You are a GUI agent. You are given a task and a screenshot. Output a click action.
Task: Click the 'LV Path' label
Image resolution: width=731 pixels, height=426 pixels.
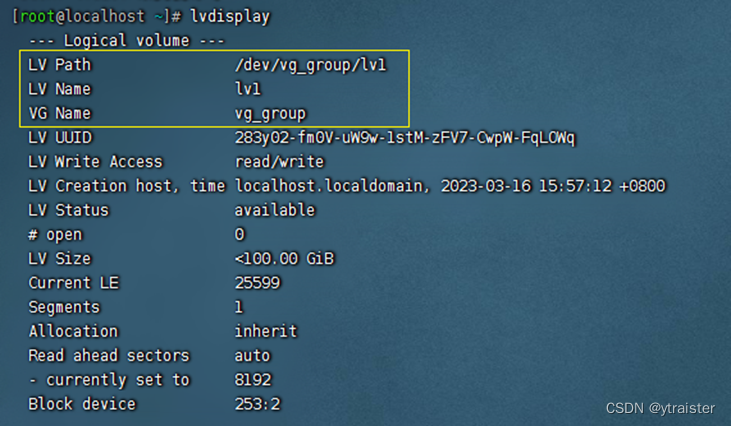pyautogui.click(x=60, y=65)
